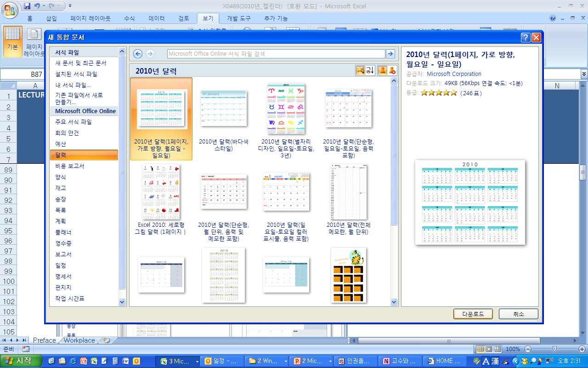Zoom out with the minus button
Screen dimensions: 588x368
pos(528,349)
